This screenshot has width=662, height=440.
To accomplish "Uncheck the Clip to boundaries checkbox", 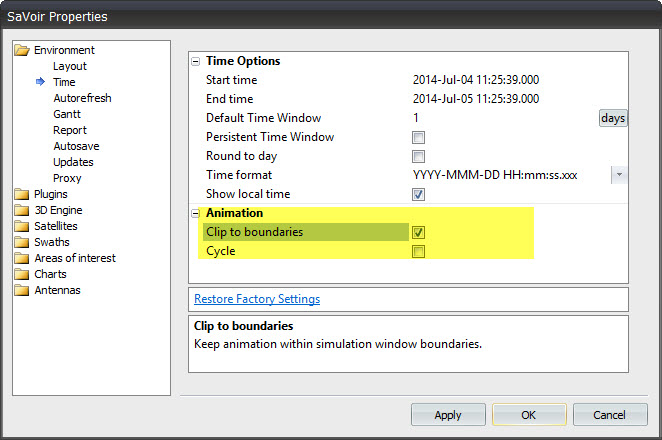I will click(419, 232).
